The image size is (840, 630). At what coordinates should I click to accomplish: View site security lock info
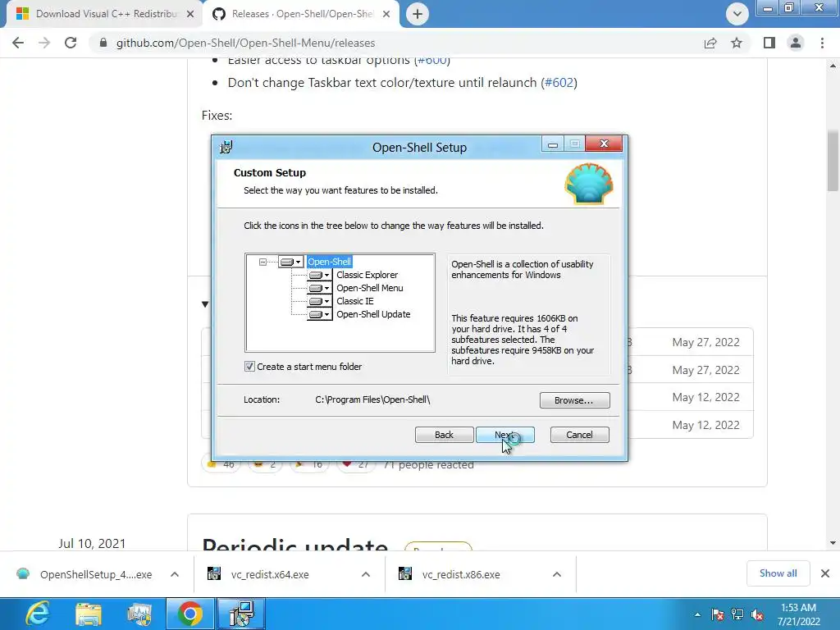tap(103, 43)
